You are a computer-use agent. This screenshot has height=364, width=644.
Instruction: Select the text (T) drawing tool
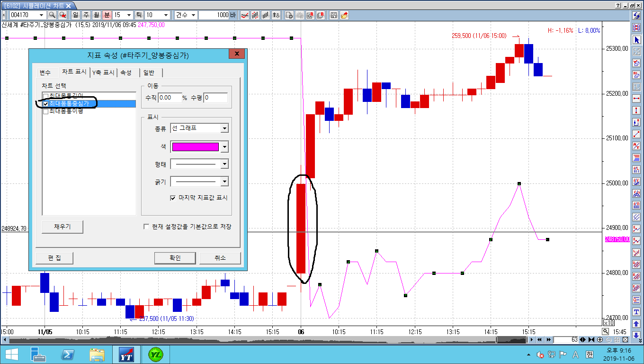coord(636,312)
